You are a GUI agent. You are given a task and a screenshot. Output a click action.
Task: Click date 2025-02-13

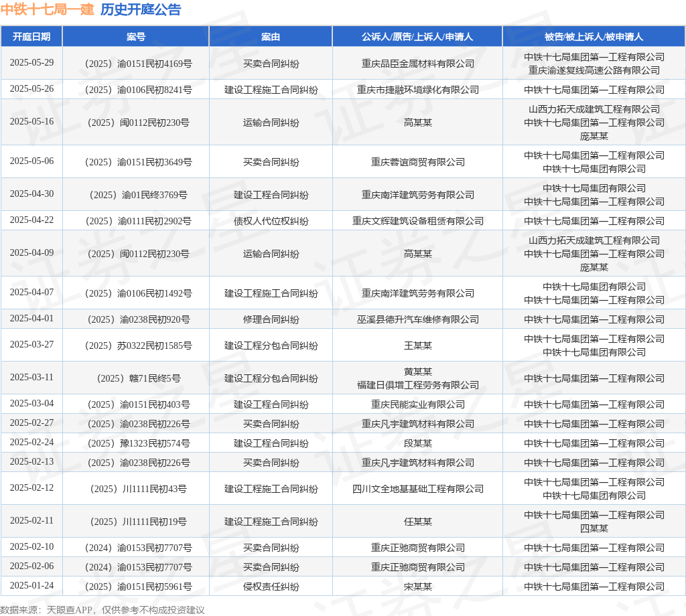tap(31, 462)
